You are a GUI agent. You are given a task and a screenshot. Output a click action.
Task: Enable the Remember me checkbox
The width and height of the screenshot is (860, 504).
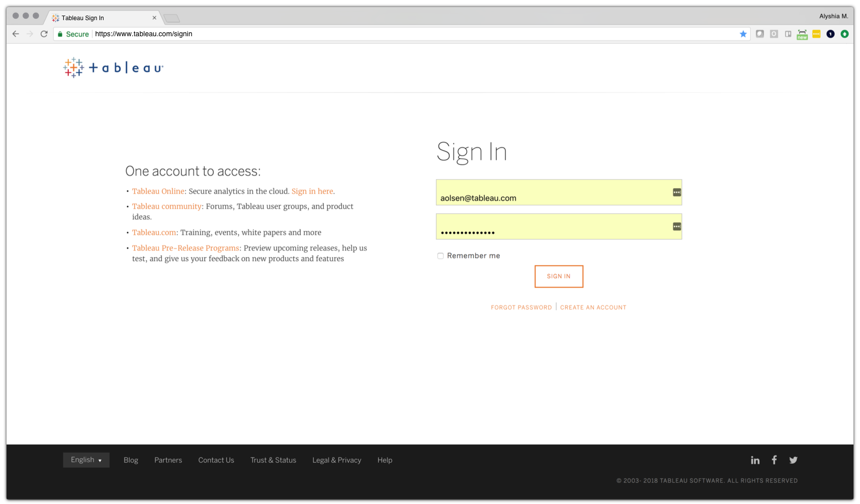pyautogui.click(x=441, y=256)
